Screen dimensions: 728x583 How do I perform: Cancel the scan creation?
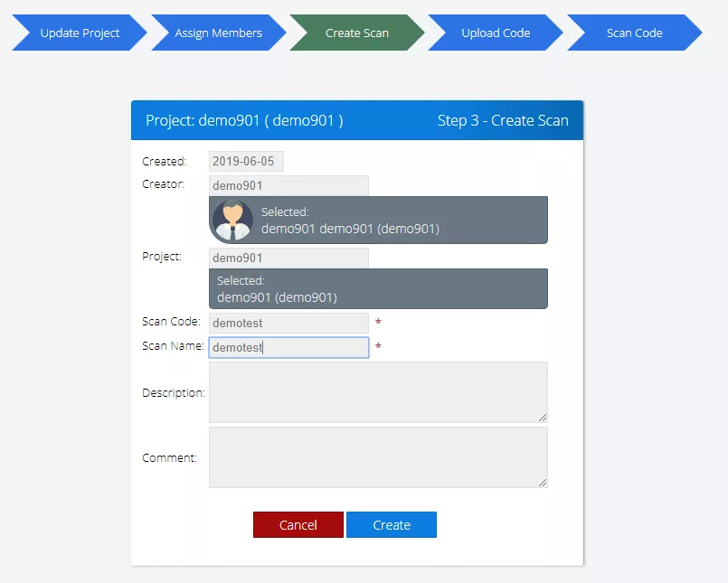click(x=298, y=524)
